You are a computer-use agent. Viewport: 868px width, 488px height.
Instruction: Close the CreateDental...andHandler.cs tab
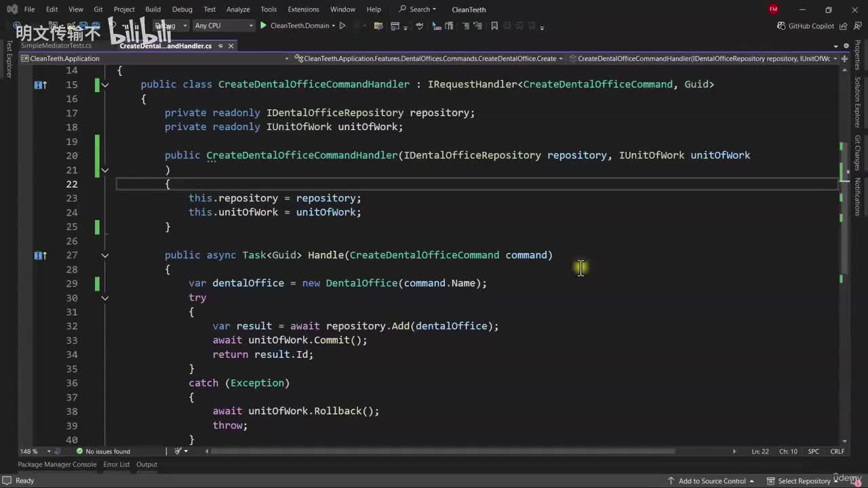(231, 46)
